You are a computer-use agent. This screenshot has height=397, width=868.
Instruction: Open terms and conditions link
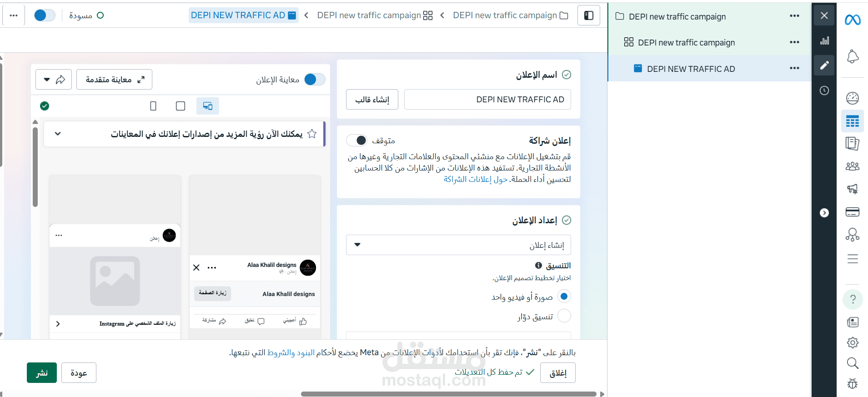[x=291, y=352]
